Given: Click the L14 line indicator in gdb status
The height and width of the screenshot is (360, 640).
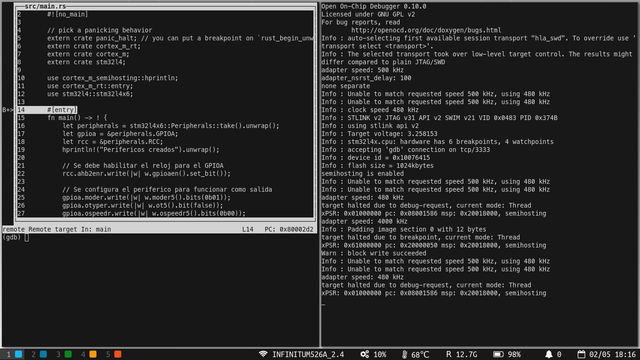Looking at the screenshot, I should click(x=248, y=229).
